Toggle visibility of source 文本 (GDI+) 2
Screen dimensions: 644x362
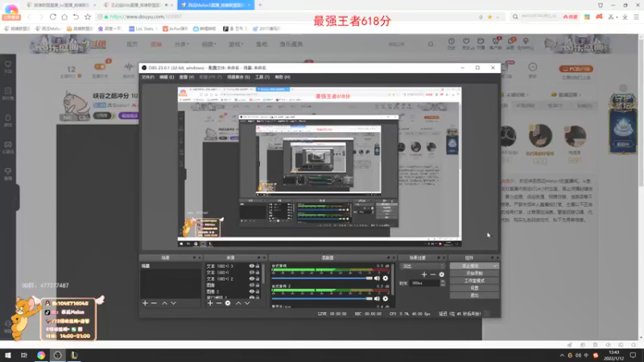point(252,278)
